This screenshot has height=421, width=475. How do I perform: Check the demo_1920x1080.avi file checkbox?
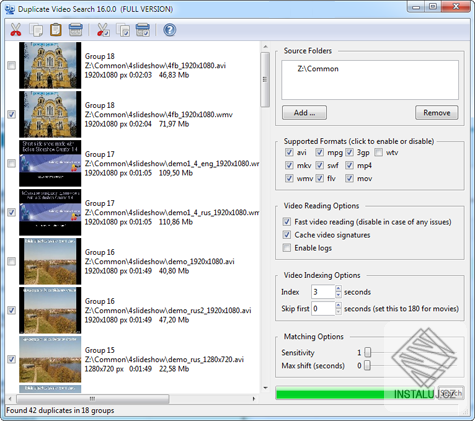pos(12,261)
